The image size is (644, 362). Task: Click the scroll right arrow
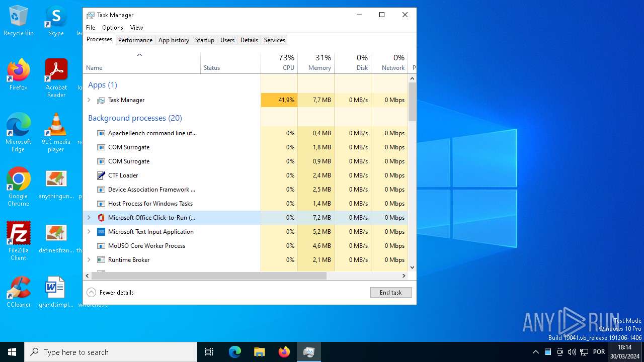[x=404, y=276]
